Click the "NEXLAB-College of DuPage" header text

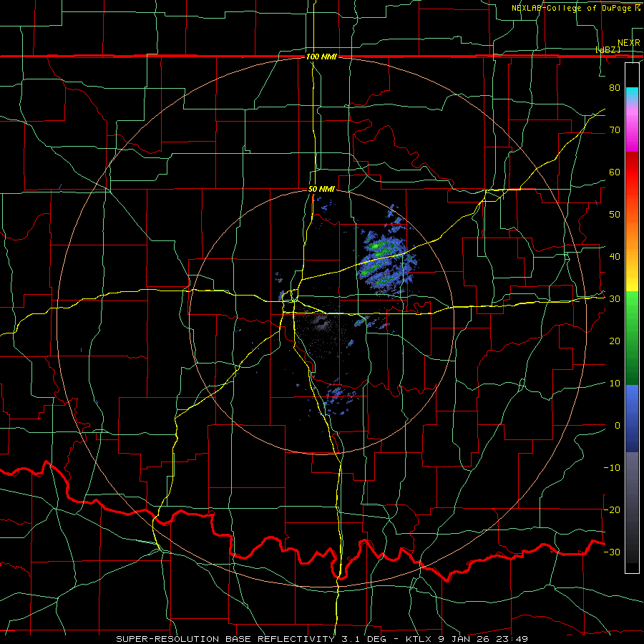572,8
